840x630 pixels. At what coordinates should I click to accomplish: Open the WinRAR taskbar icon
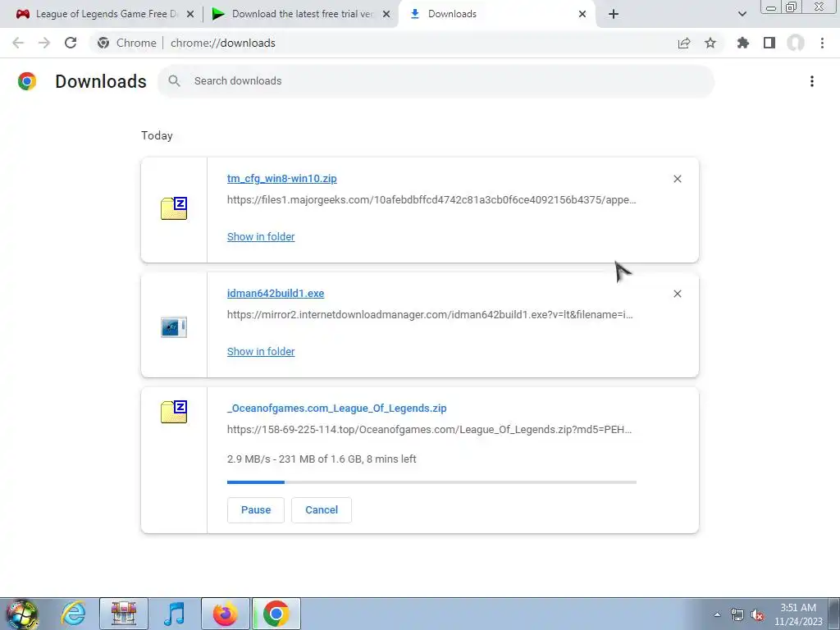(124, 614)
